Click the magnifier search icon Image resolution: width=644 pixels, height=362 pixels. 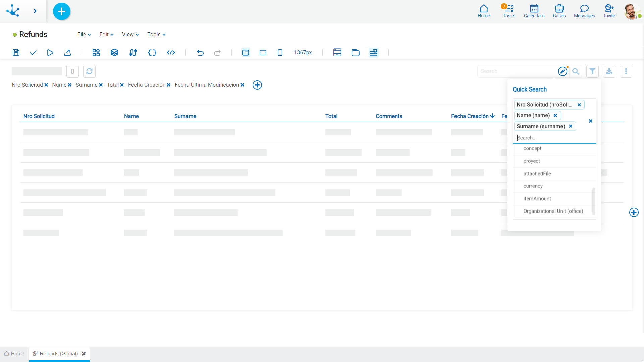point(576,71)
